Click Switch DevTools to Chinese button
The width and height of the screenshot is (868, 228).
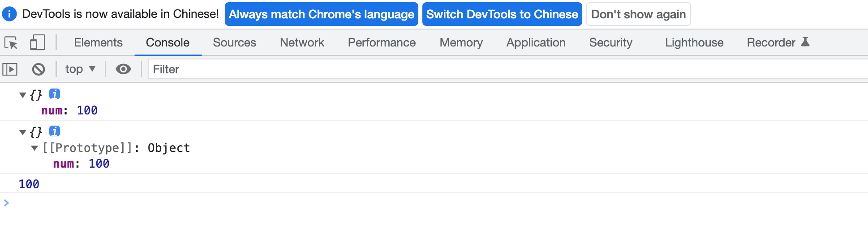(502, 14)
